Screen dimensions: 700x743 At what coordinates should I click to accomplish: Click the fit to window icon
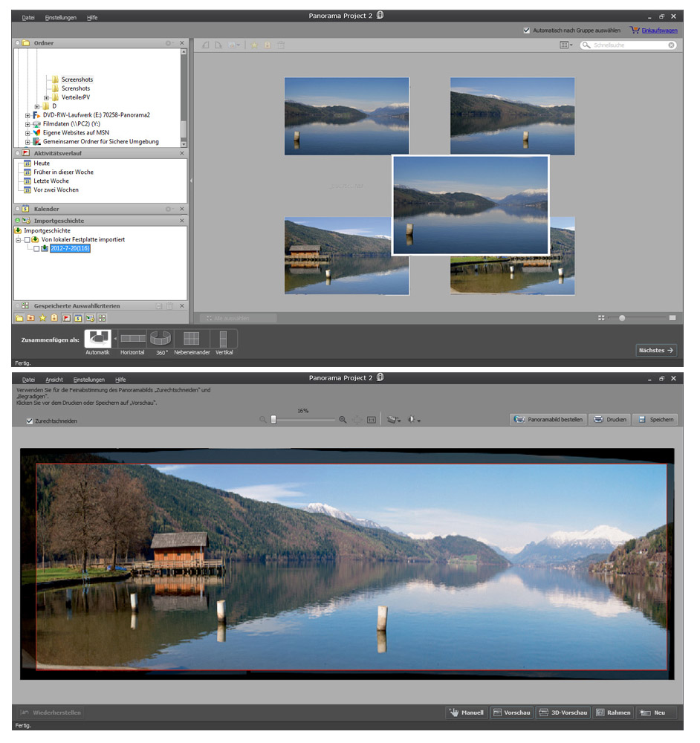click(357, 420)
